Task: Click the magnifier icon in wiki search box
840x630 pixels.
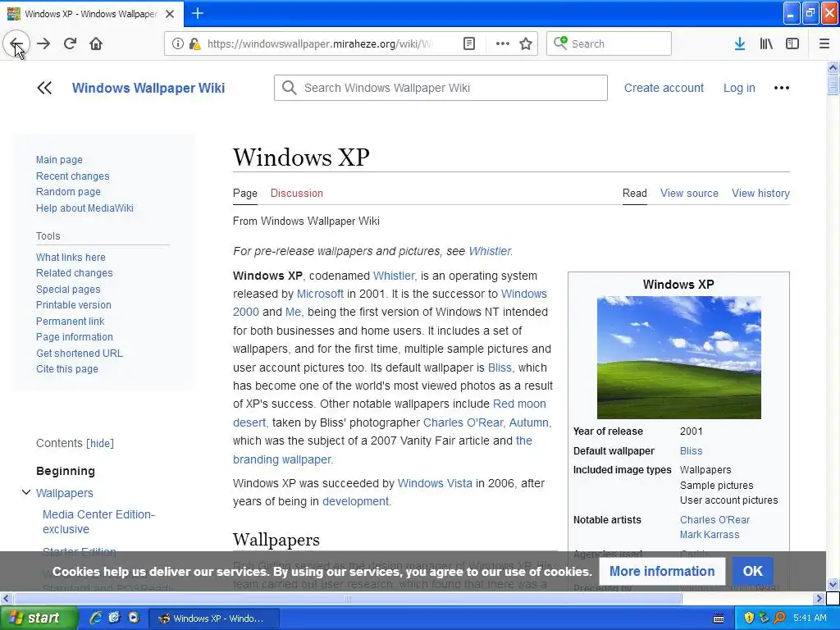Action: tap(290, 88)
